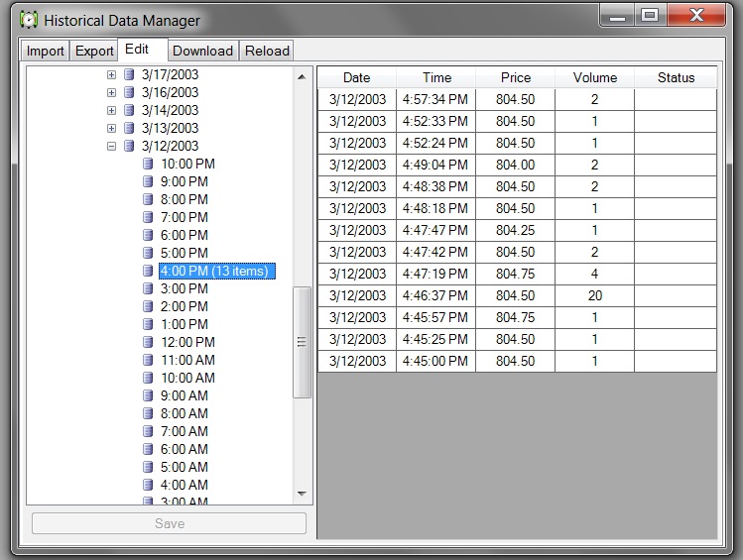743x560 pixels.
Task: Sort by the Status column header
Action: click(x=676, y=77)
